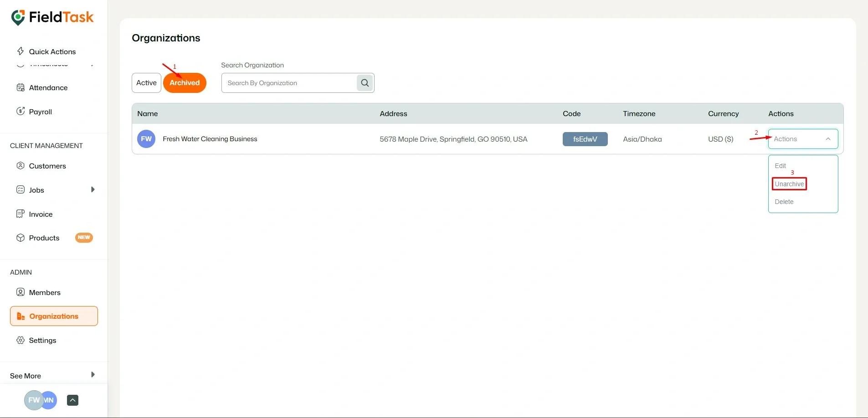Open Invoice page

coord(41,214)
